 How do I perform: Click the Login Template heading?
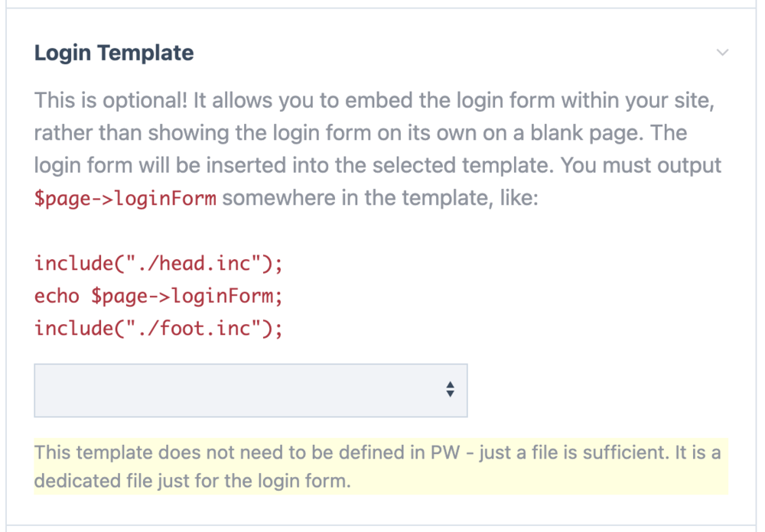click(114, 53)
